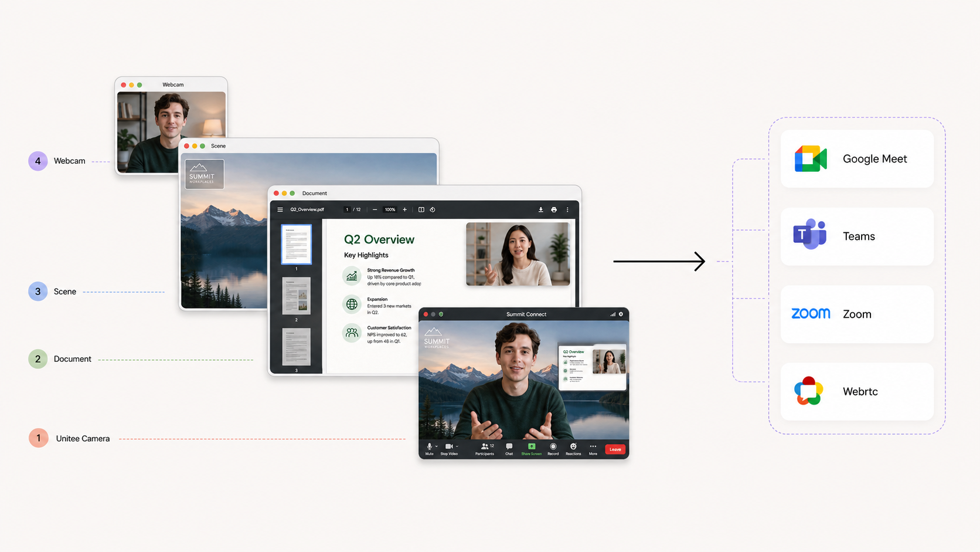The height and width of the screenshot is (552, 980).
Task: Click the "Summit Connect" window title
Action: click(x=526, y=314)
